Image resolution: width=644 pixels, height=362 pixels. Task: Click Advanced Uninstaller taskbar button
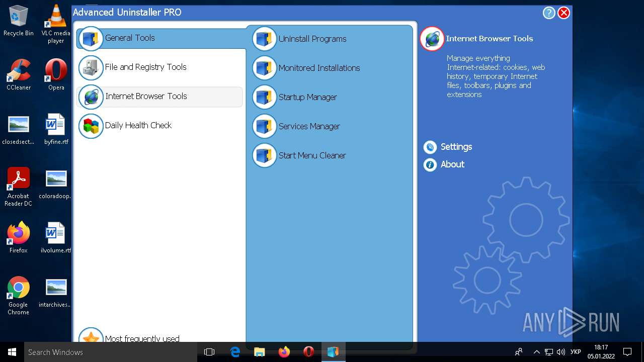(x=333, y=352)
